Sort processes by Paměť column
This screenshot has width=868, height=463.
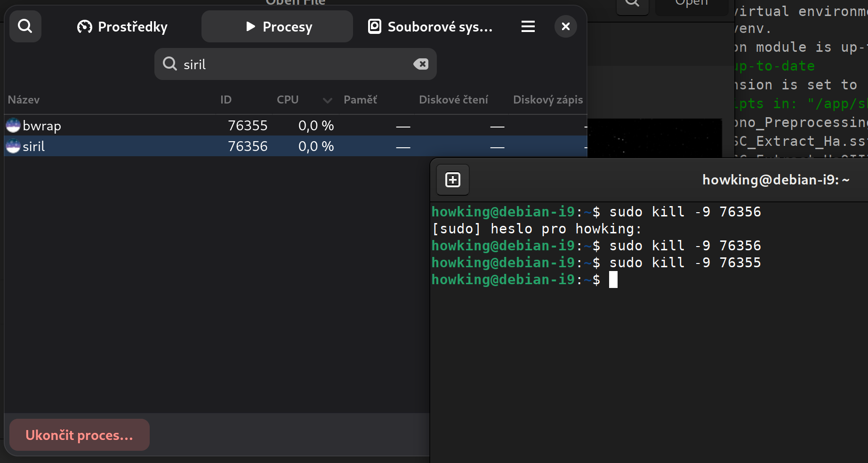click(x=360, y=100)
